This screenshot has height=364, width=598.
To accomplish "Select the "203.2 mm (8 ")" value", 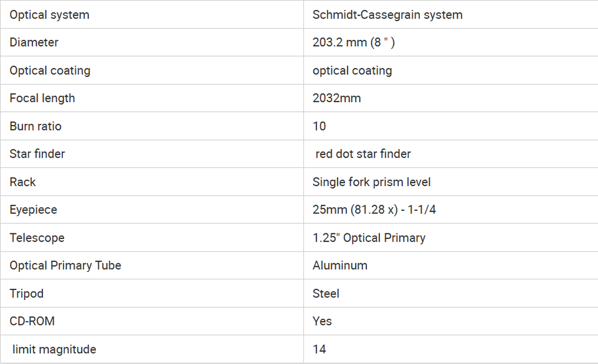I will [354, 42].
